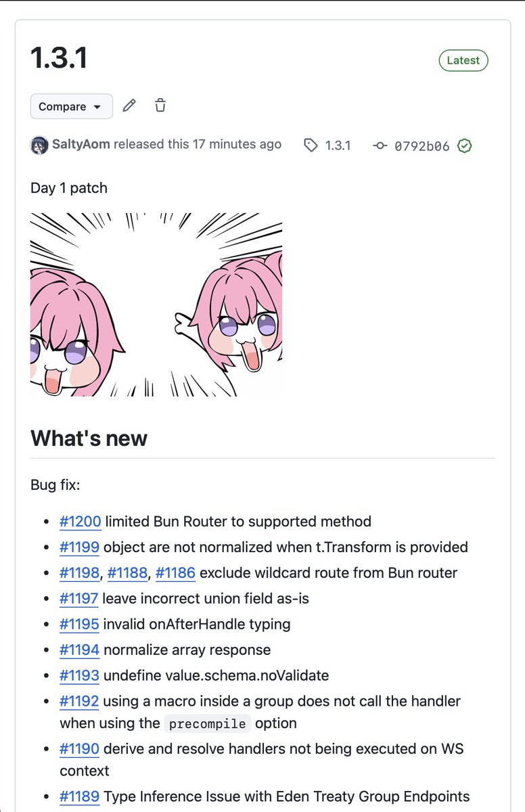Image resolution: width=525 pixels, height=812 pixels.
Task: Open issue #1197 link
Action: (x=79, y=598)
